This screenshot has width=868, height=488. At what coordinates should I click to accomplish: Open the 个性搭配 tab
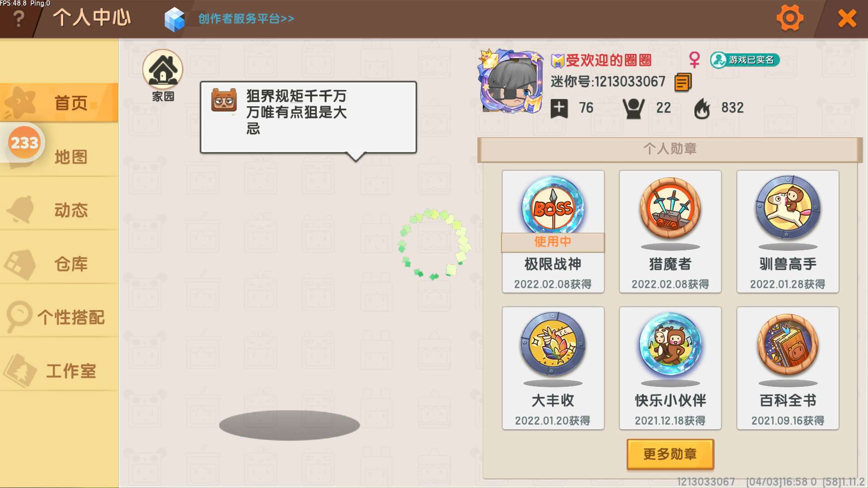pos(59,317)
